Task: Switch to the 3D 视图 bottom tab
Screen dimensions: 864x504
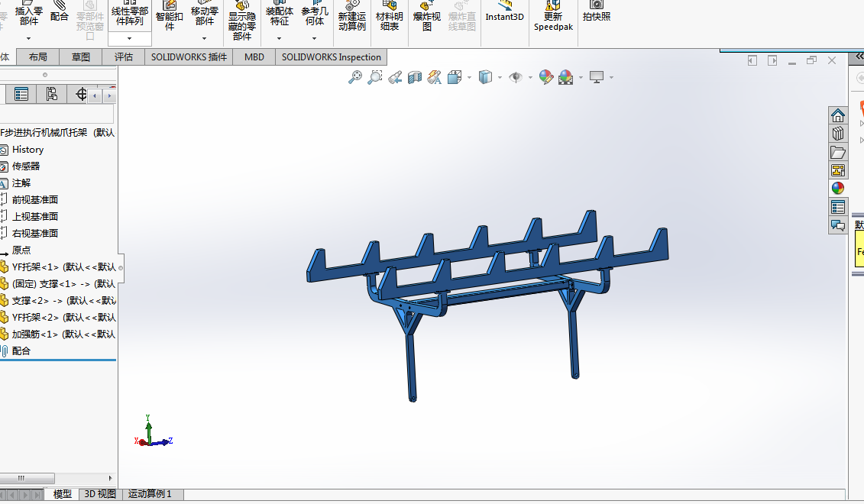Action: (x=100, y=494)
